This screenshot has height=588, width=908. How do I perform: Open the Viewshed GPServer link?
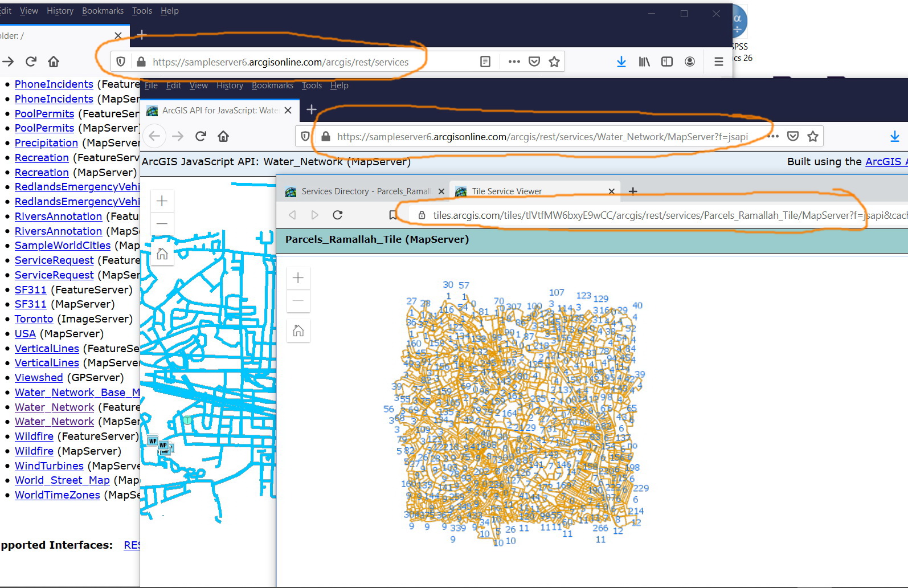click(x=39, y=378)
